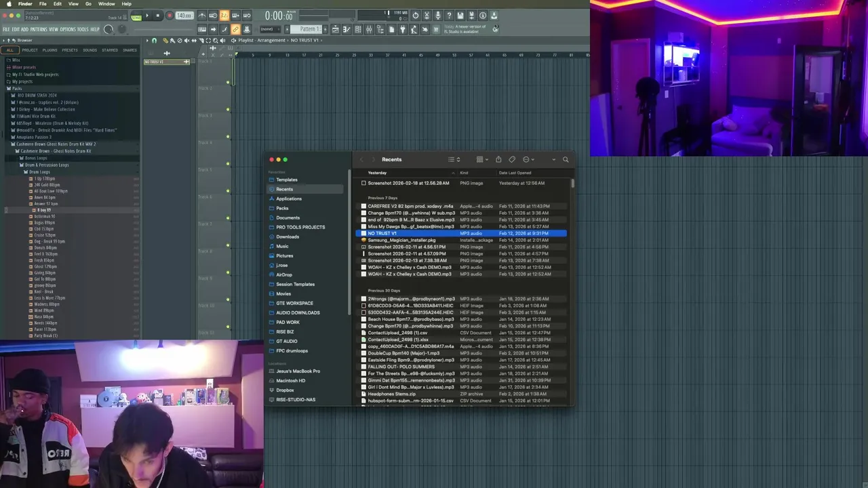
Task: Open the macOS Go menu
Action: [88, 4]
